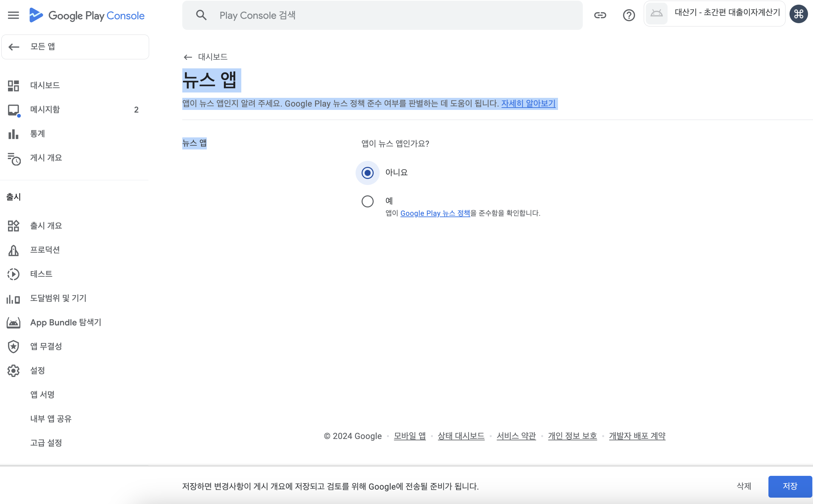Click the blue 저장 button

790,486
